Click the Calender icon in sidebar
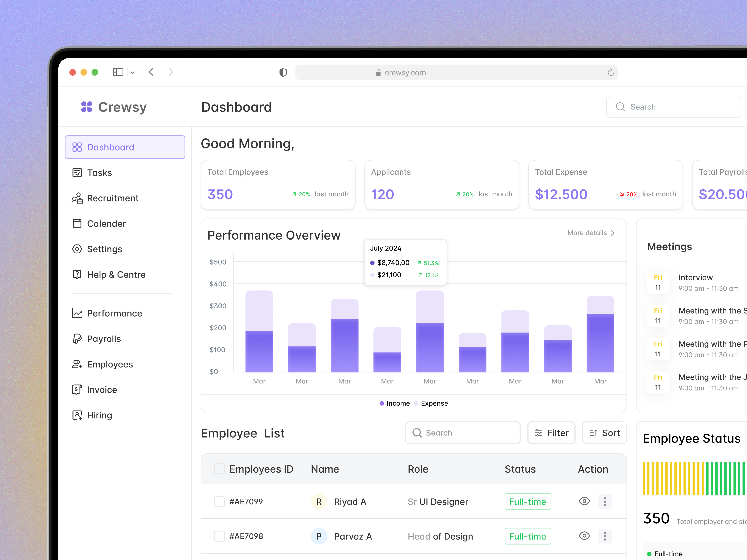747x560 pixels. 77,223
